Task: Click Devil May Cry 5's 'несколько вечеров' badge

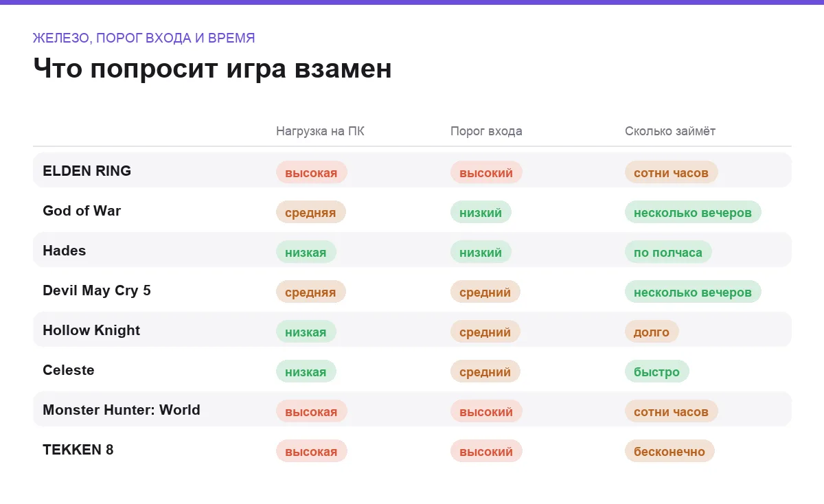Action: click(x=693, y=292)
